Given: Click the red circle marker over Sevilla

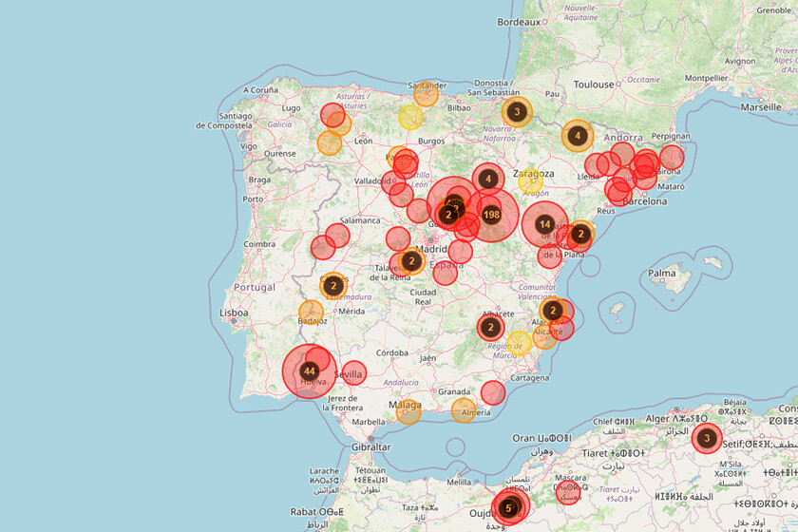Looking at the screenshot, I should point(354,373).
